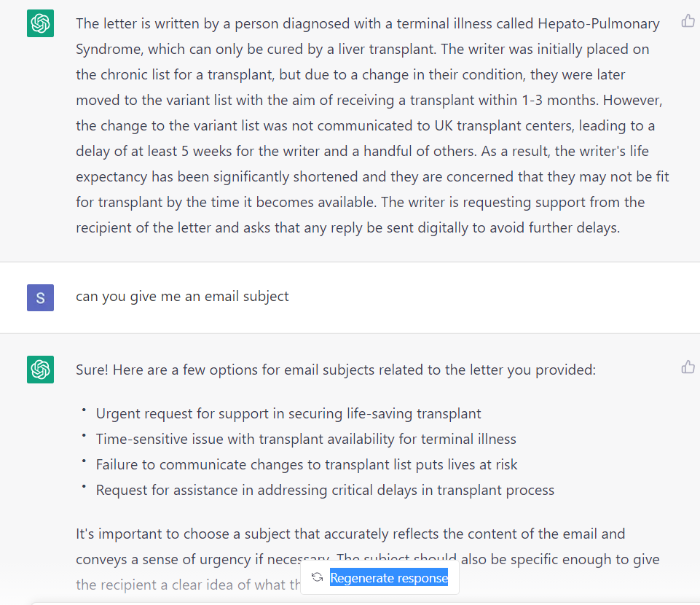Click the "It's important to choose a subject" paragraph
Viewport: 700px width, 605px height.
tap(350, 534)
